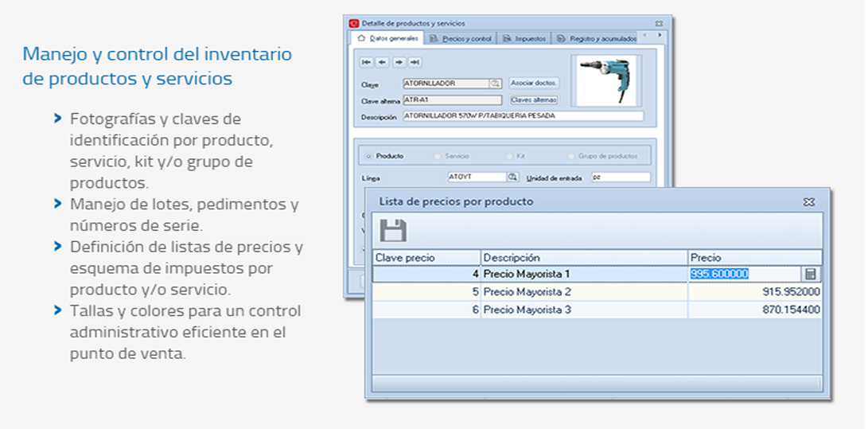
Task: Click the save floppy disk icon
Action: coord(393,231)
